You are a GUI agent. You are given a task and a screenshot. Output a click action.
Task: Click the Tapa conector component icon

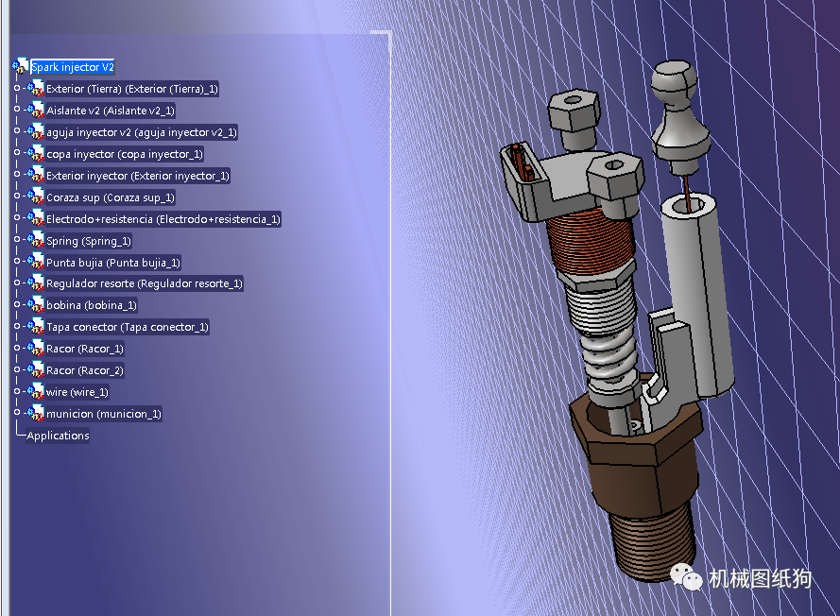(x=35, y=326)
